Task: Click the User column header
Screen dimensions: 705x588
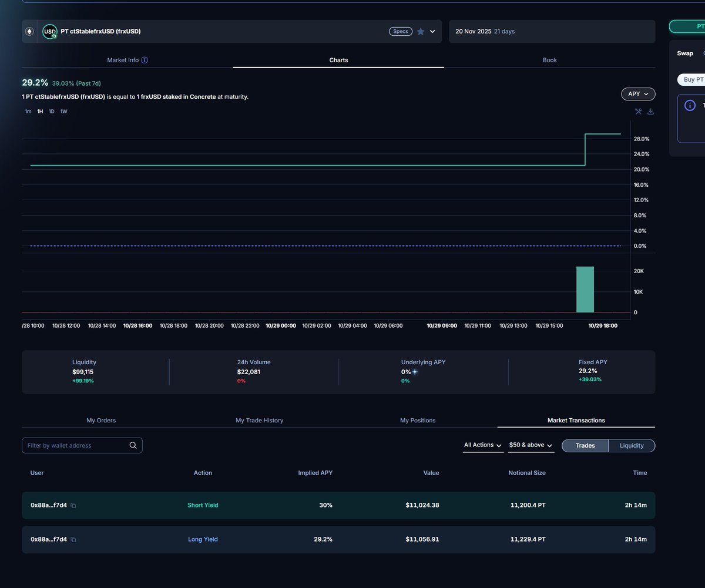Action: click(x=37, y=473)
